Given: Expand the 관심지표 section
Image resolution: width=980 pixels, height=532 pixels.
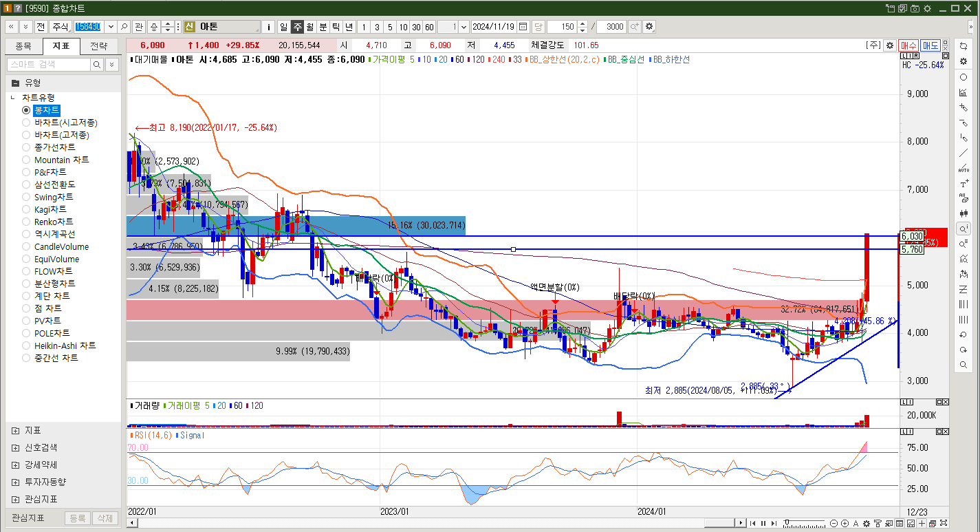Looking at the screenshot, I should point(15,499).
